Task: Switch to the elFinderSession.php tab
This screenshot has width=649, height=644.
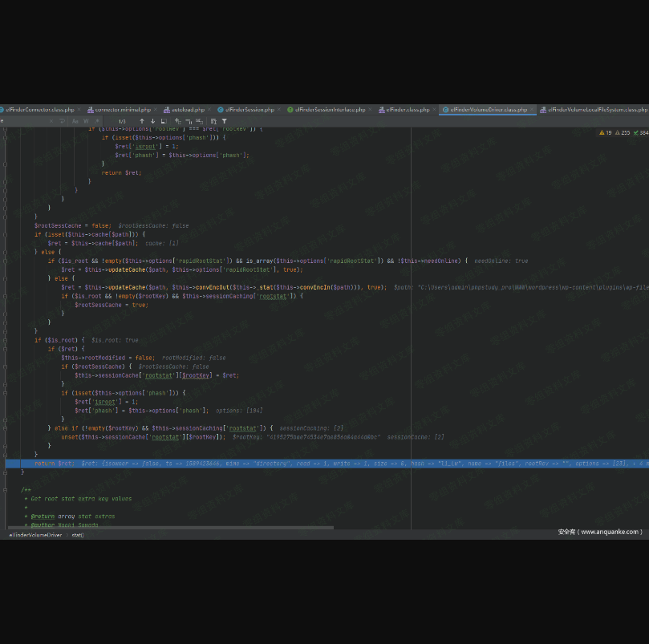Action: tap(249, 109)
